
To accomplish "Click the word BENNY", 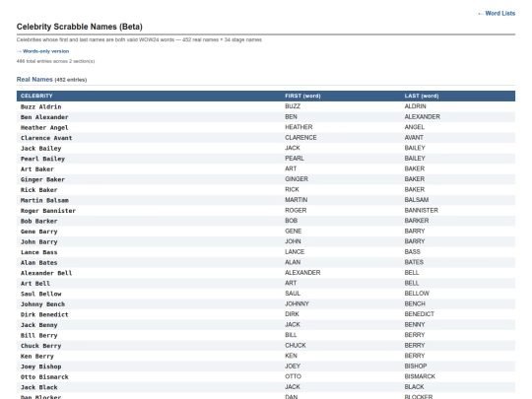I will (x=415, y=324).
